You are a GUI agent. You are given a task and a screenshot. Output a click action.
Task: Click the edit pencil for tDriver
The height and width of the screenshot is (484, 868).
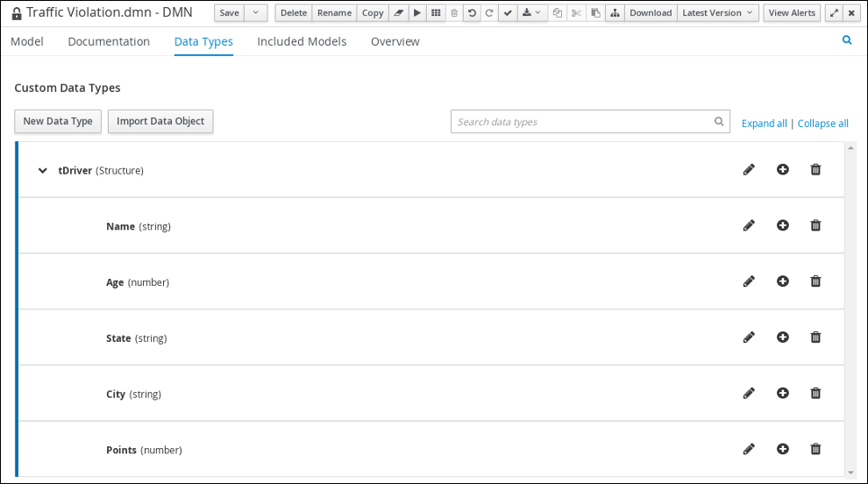point(748,169)
